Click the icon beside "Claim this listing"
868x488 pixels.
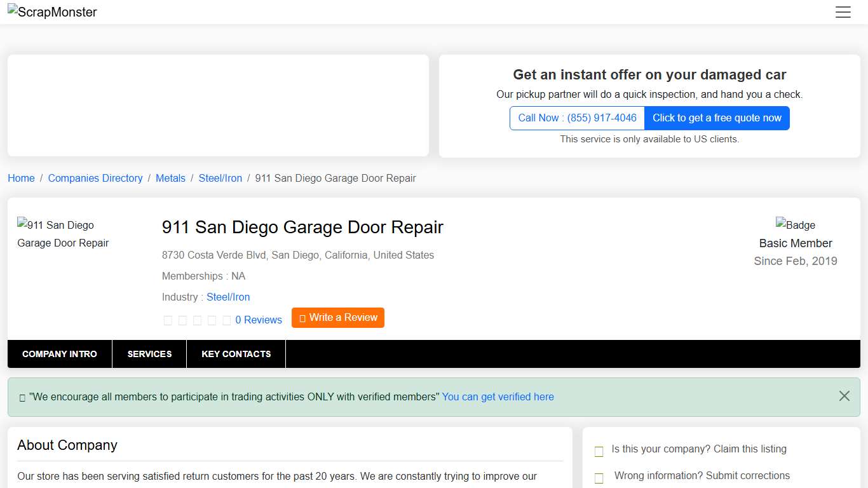tap(598, 451)
